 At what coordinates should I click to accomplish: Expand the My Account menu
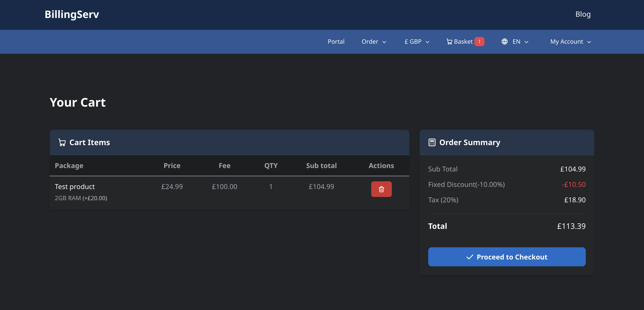pos(570,42)
